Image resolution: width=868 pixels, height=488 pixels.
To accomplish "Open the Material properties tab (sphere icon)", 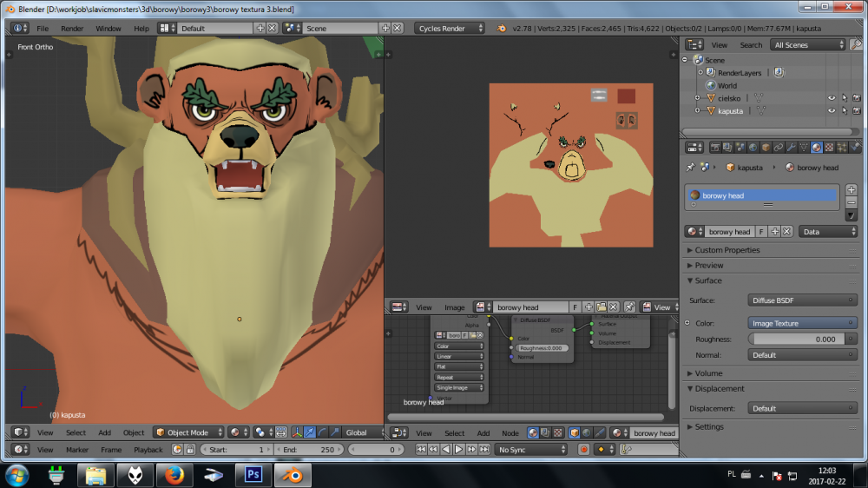I will (817, 148).
